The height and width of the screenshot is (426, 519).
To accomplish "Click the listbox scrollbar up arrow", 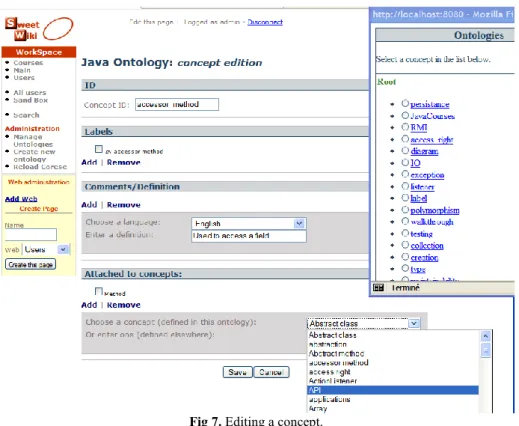I will [486, 336].
